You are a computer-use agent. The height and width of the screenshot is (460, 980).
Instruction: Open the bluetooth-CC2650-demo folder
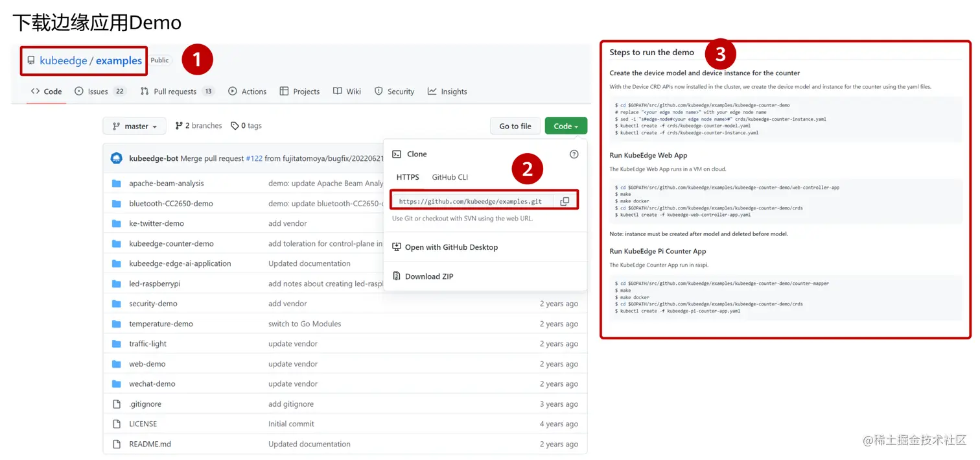pos(171,204)
